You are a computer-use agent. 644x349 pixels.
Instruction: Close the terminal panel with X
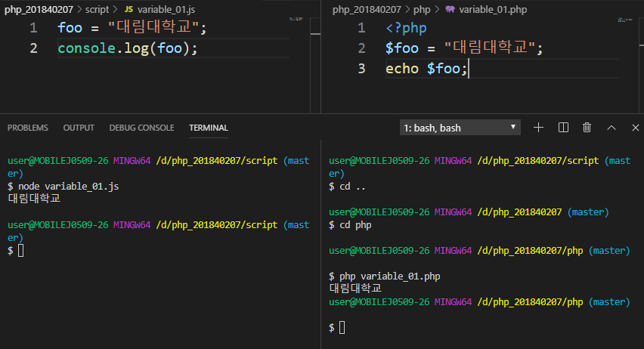tap(636, 128)
